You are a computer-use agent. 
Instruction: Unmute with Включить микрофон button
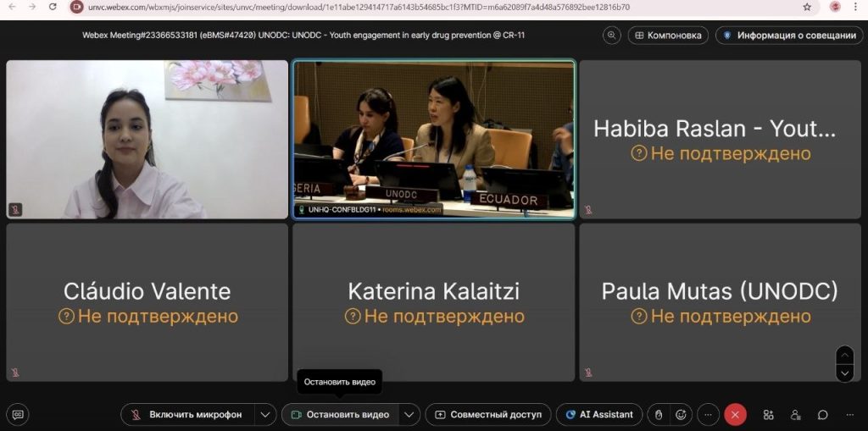pos(187,414)
